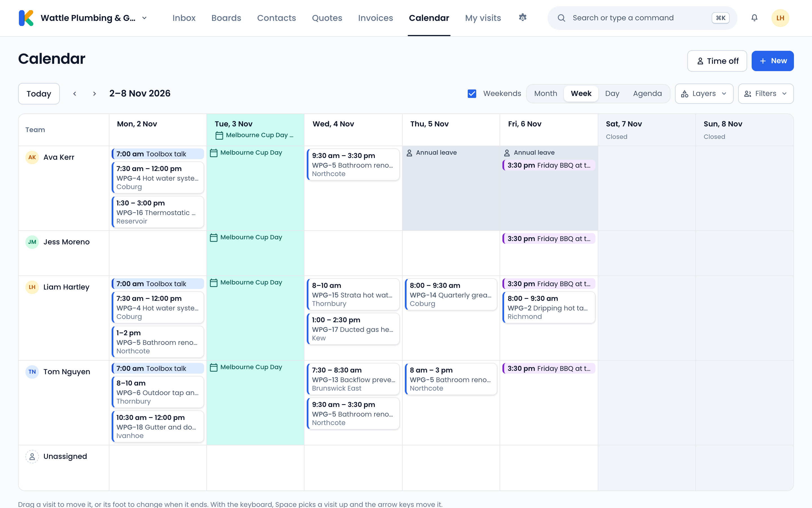Click the Time off button
This screenshot has height=508, width=812.
(x=717, y=61)
